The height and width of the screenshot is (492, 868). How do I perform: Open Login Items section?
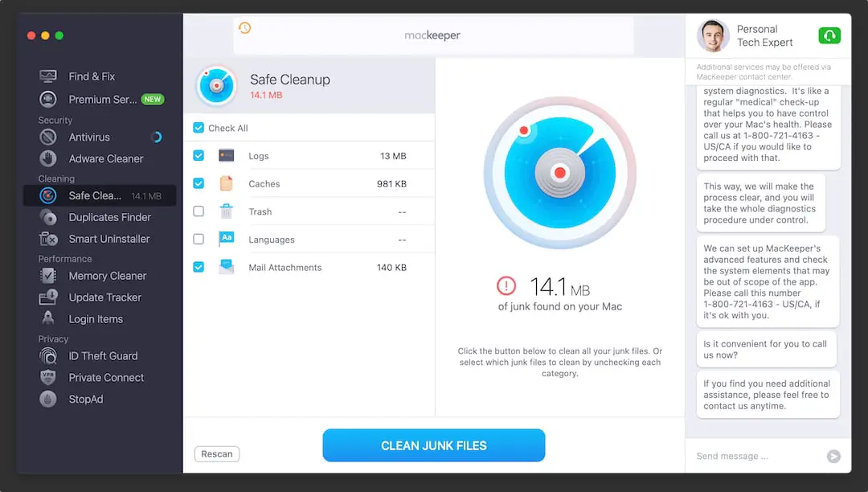point(100,319)
